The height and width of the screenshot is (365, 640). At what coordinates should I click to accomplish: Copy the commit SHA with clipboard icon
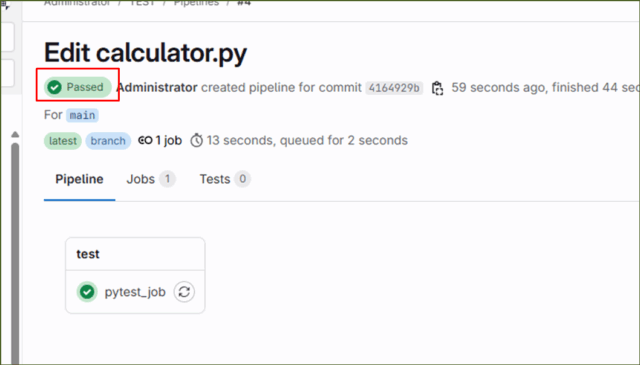(x=437, y=88)
